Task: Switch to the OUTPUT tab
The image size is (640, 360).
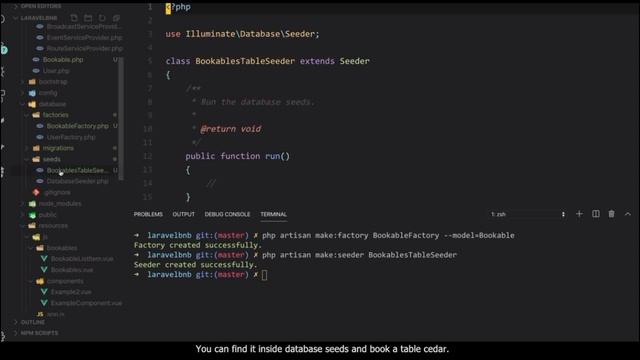Action: point(183,214)
